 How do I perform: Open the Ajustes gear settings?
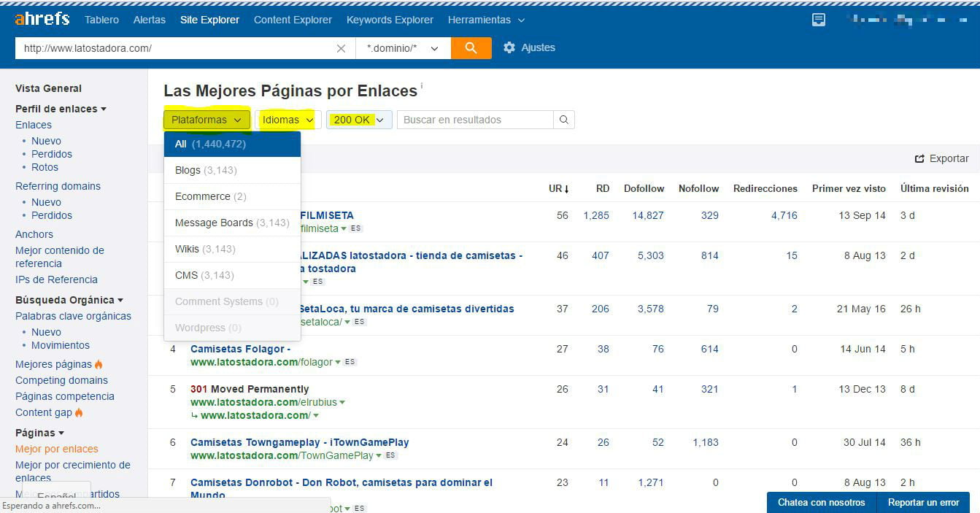pos(529,47)
